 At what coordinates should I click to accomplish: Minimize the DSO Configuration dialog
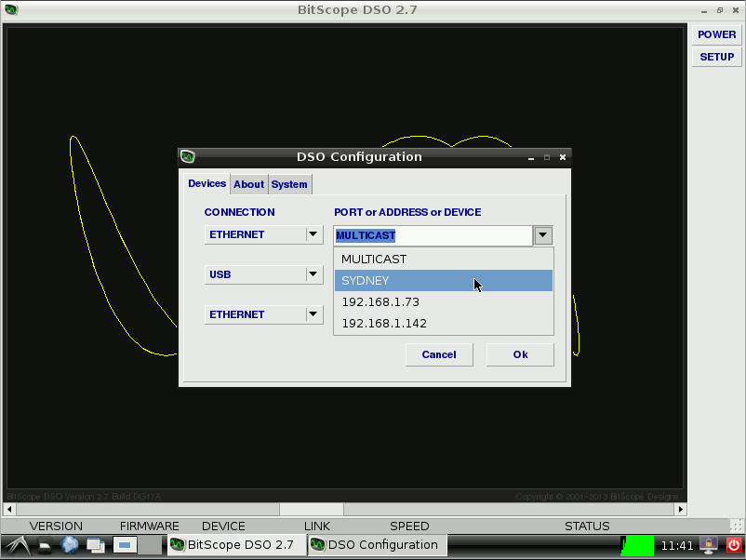coord(531,157)
